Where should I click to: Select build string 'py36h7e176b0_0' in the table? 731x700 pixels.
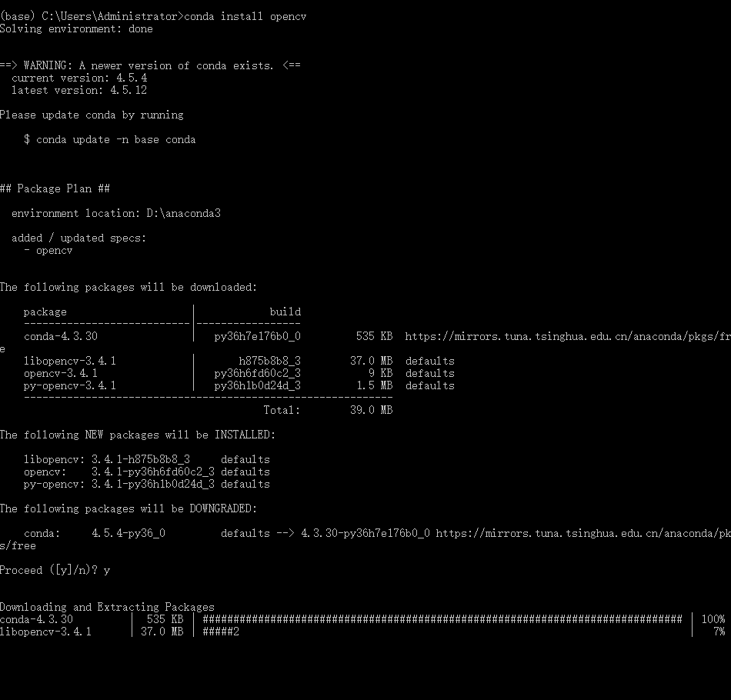click(257, 336)
